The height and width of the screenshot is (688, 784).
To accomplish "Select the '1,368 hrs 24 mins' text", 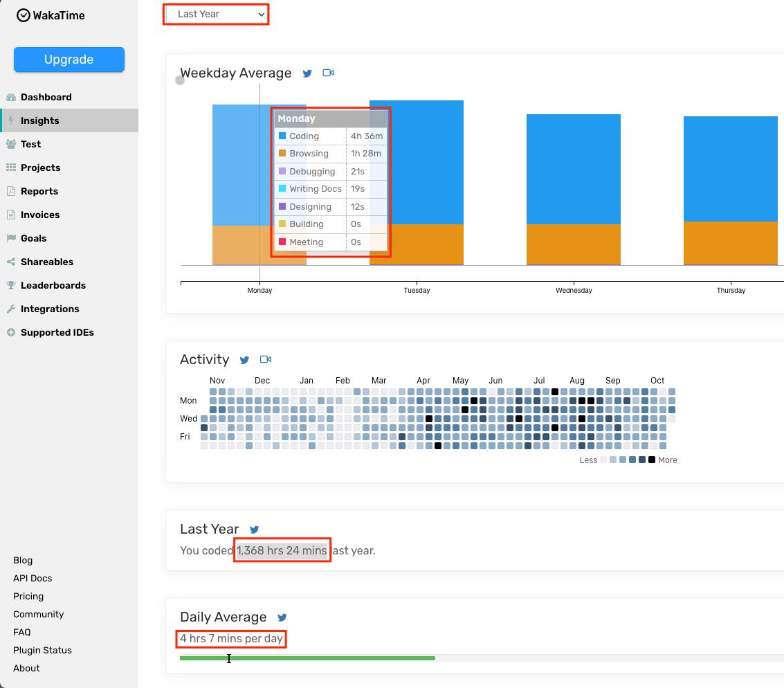I will click(x=282, y=550).
